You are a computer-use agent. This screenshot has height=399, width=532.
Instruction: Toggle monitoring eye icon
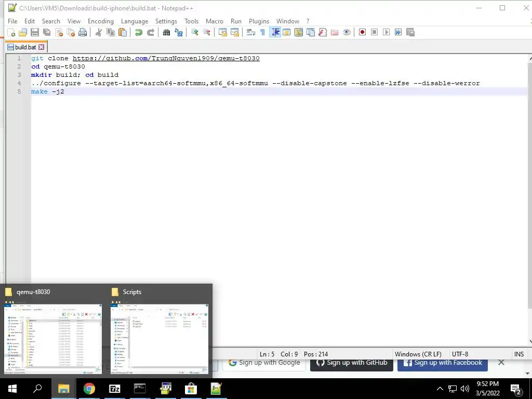tap(347, 32)
